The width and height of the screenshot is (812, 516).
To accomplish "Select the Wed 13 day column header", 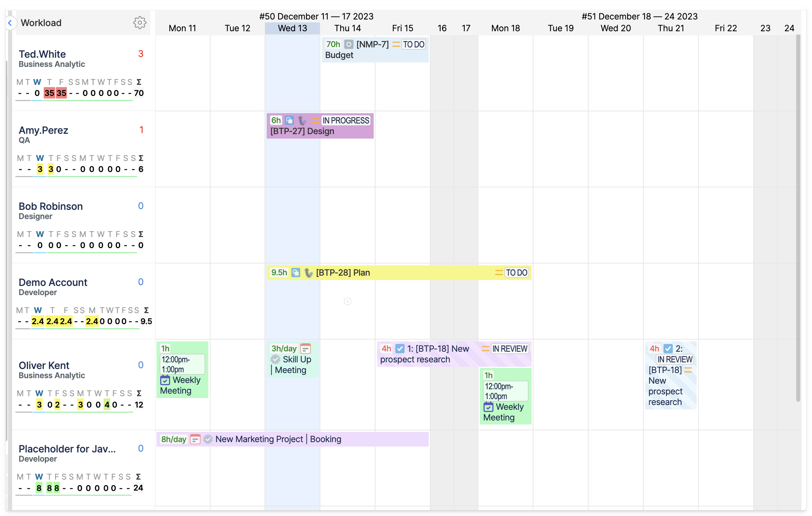I will [292, 28].
